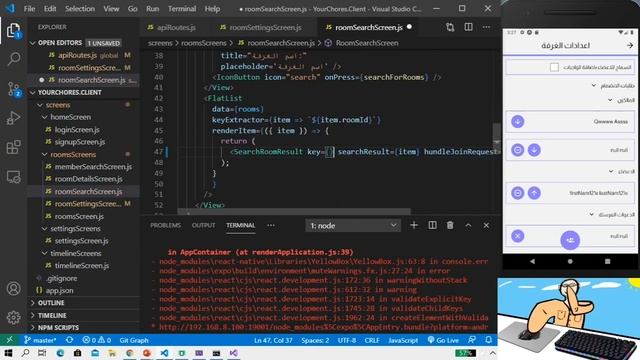Open the Search view in activity bar
Screen dimensions: 640x360
13,59
